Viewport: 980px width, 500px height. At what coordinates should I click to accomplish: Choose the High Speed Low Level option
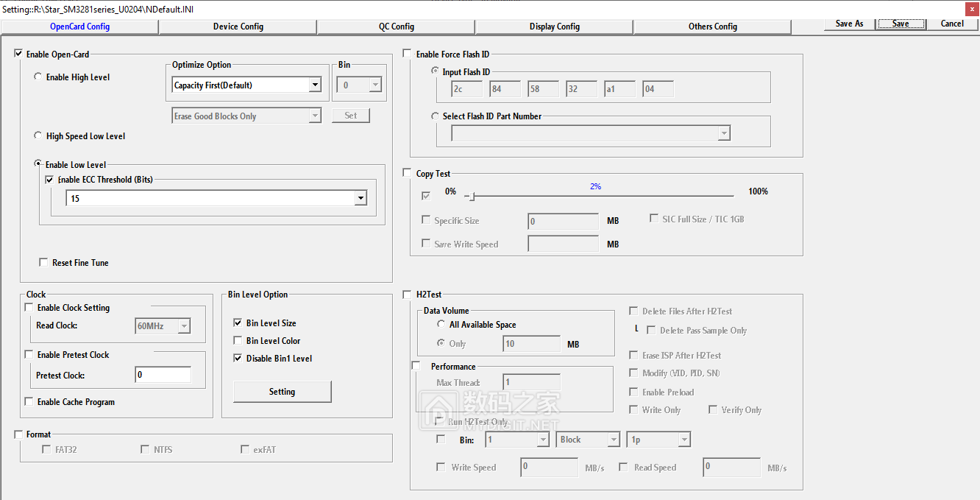(38, 136)
